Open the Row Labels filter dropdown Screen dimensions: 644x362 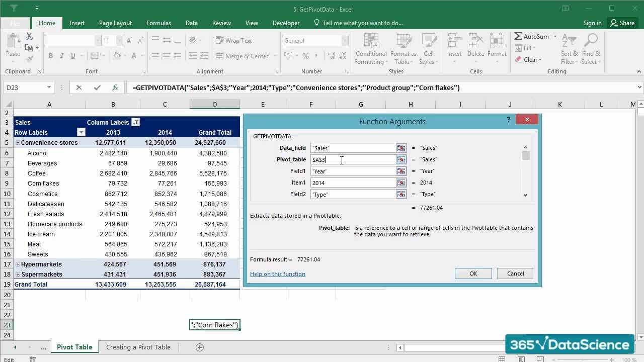[80, 132]
